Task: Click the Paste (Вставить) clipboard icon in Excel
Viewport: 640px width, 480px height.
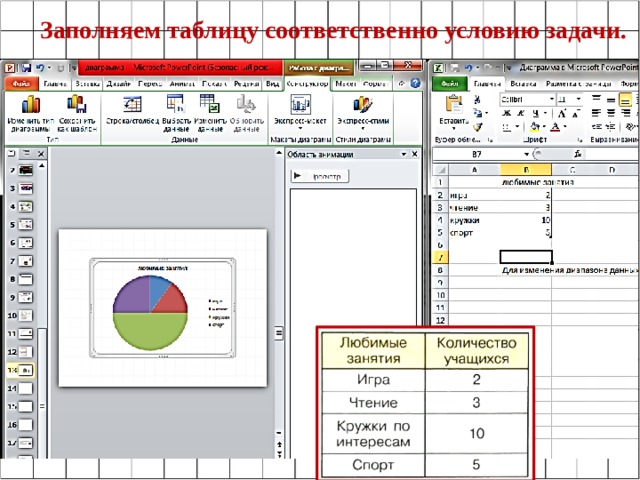Action: [x=453, y=104]
